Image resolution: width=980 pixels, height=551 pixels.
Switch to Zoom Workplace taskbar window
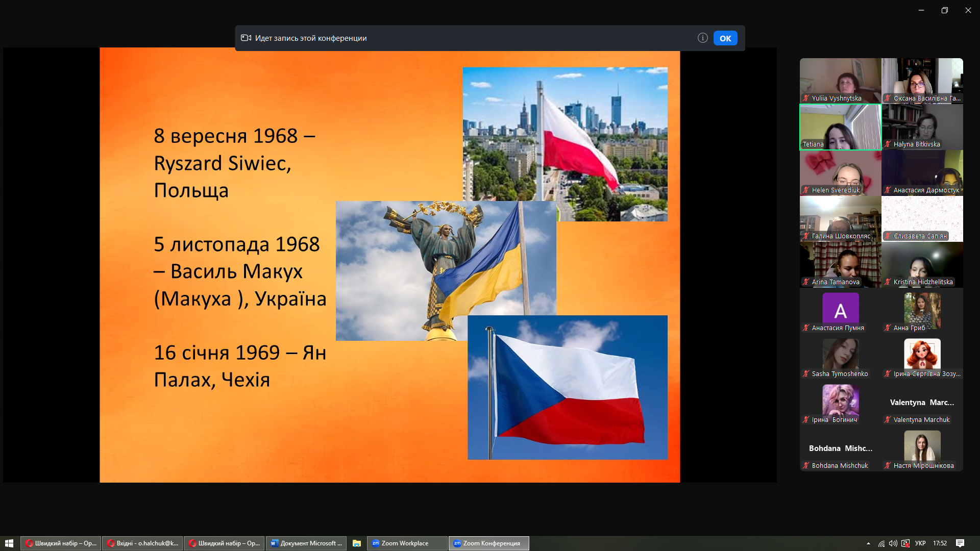406,543
